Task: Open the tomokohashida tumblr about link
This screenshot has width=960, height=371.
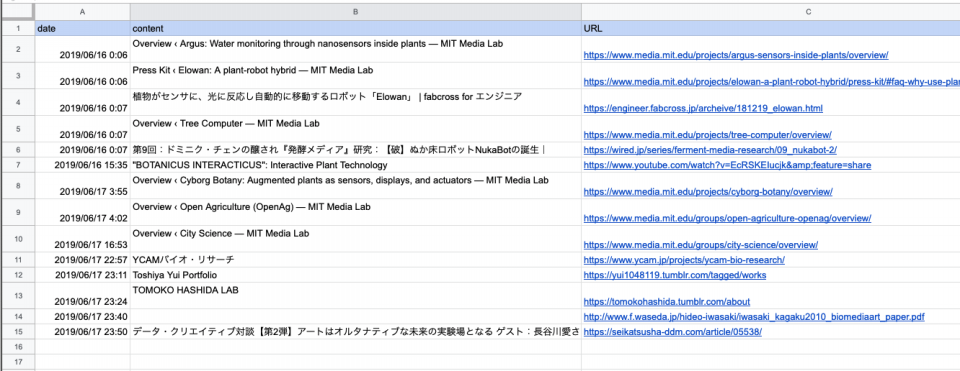Action: (x=667, y=302)
